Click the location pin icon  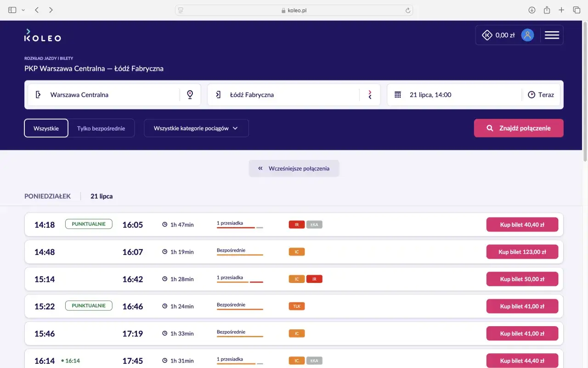tap(190, 95)
